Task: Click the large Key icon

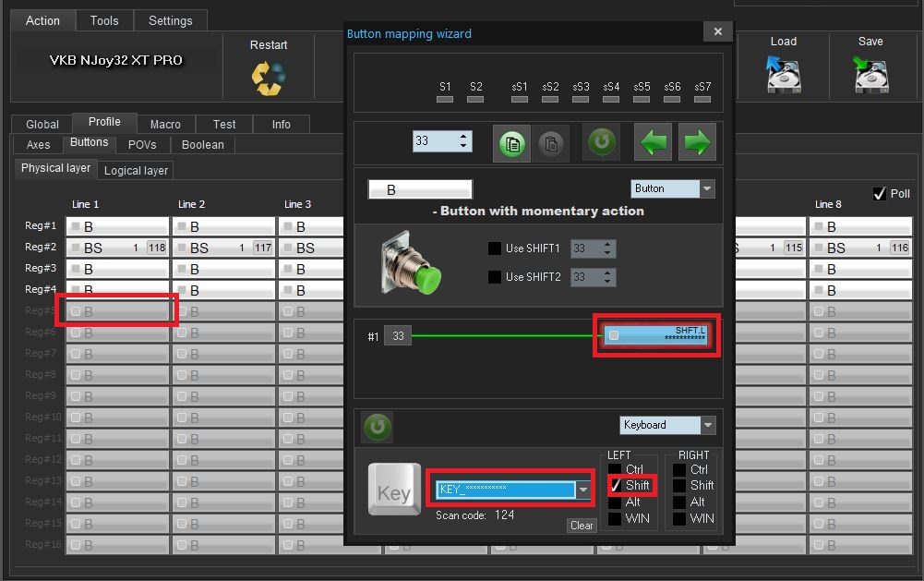Action: [x=394, y=490]
